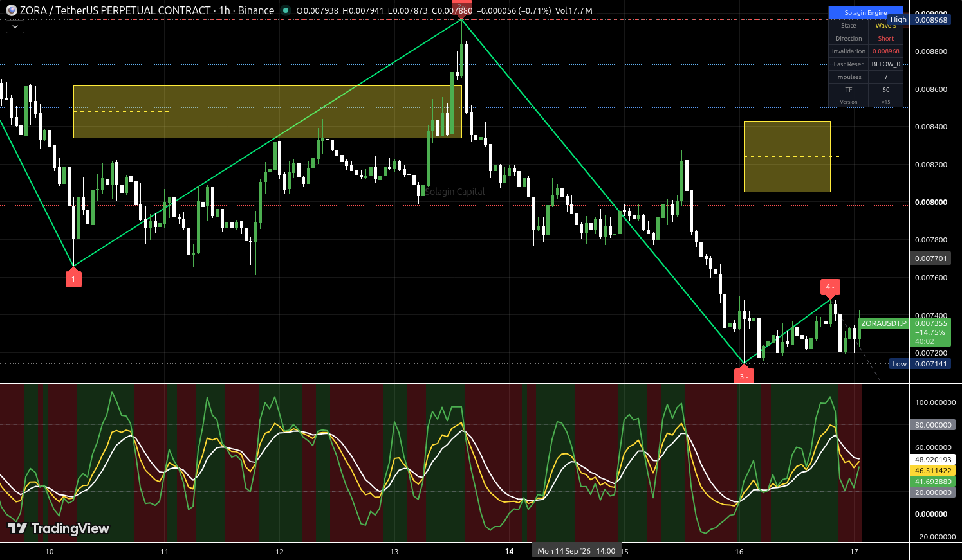
Task: Click the 80.000000 oscillator level label
Action: click(x=933, y=425)
